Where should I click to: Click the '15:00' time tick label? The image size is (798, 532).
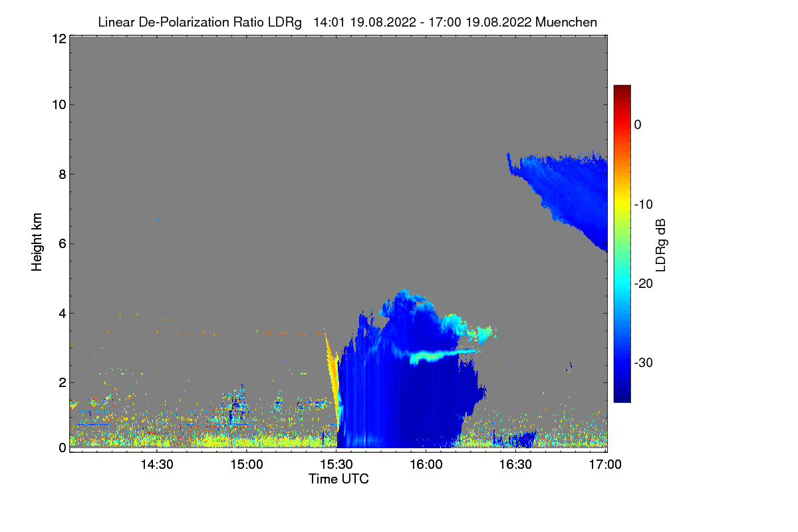[247, 465]
